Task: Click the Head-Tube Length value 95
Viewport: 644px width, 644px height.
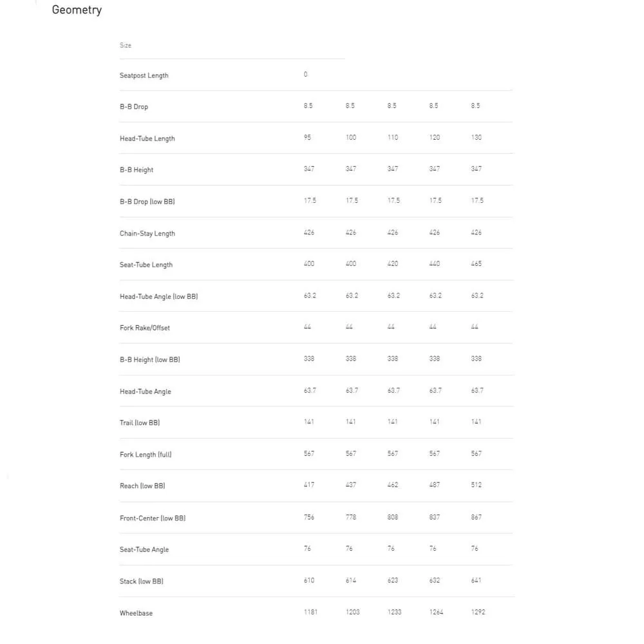Action: (x=307, y=137)
